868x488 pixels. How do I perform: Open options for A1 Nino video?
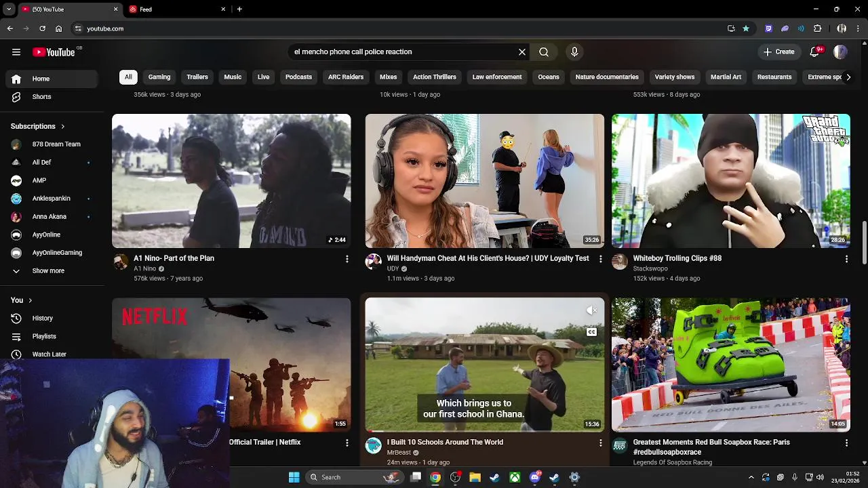pos(347,259)
